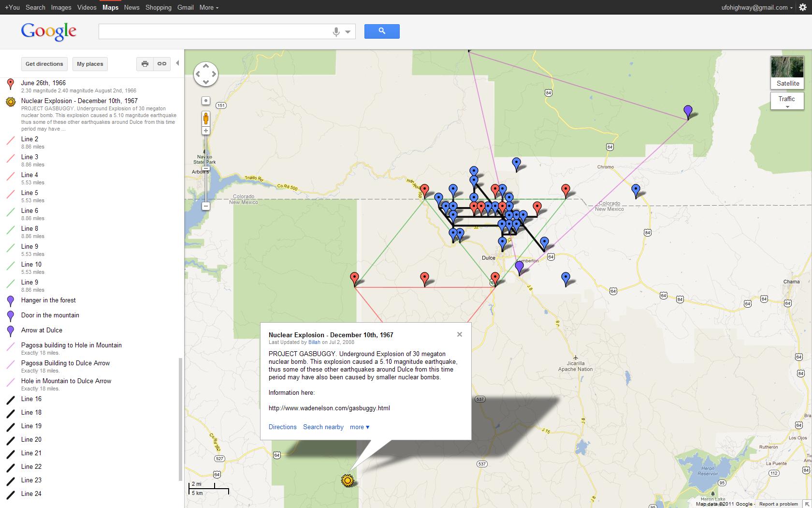This screenshot has height=508, width=812.
Task: Click the blue search magnifier button
Action: point(382,31)
